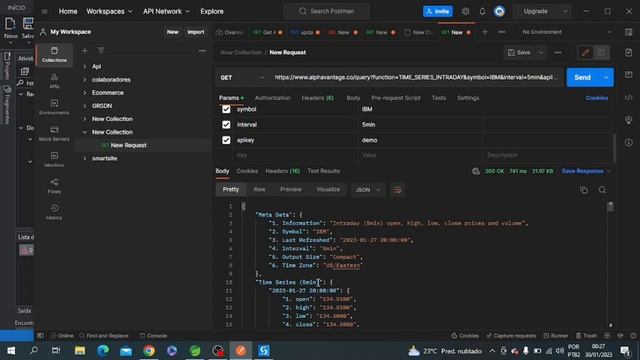
Task: Open File Explorer from the taskbar
Action: pos(80,351)
